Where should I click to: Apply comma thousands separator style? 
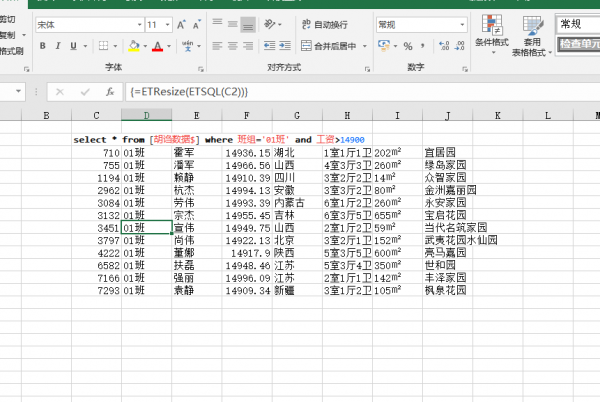(422, 46)
